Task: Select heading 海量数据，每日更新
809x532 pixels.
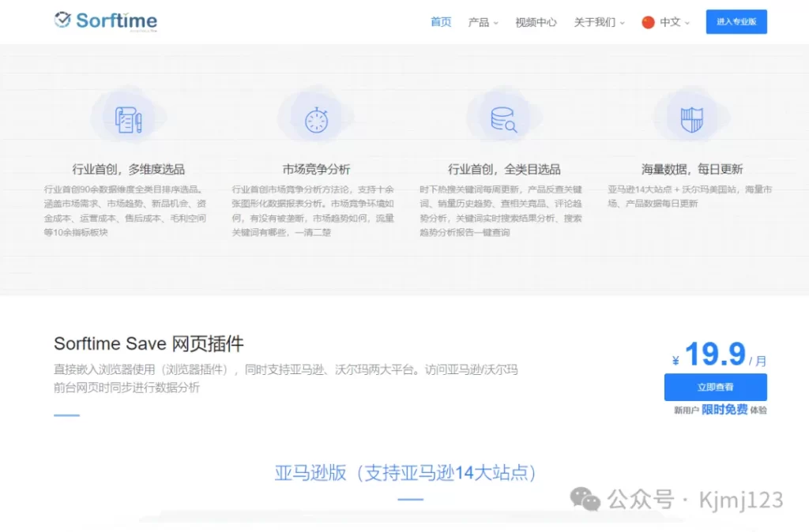Action: coord(692,169)
